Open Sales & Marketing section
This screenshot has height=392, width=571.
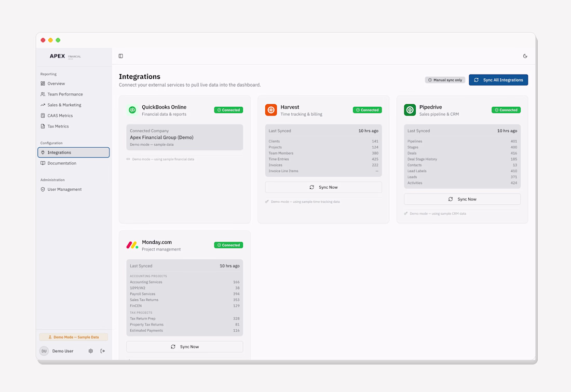pos(64,105)
